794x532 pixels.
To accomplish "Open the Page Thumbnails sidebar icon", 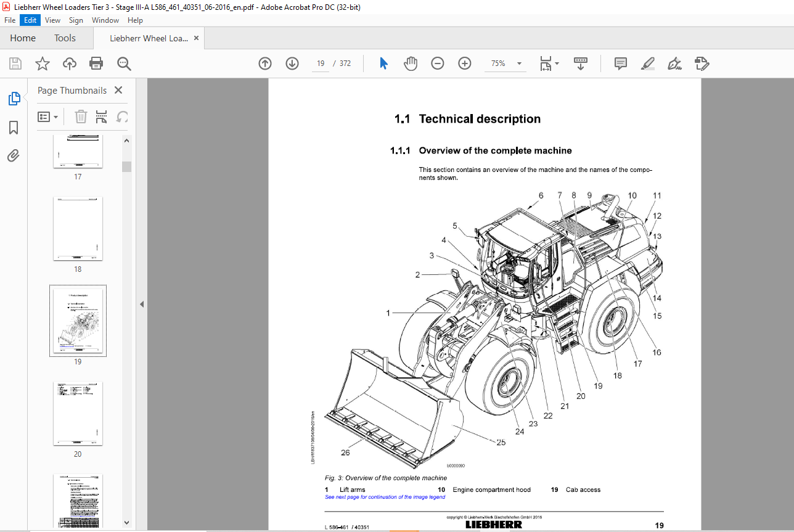I will tap(14, 99).
